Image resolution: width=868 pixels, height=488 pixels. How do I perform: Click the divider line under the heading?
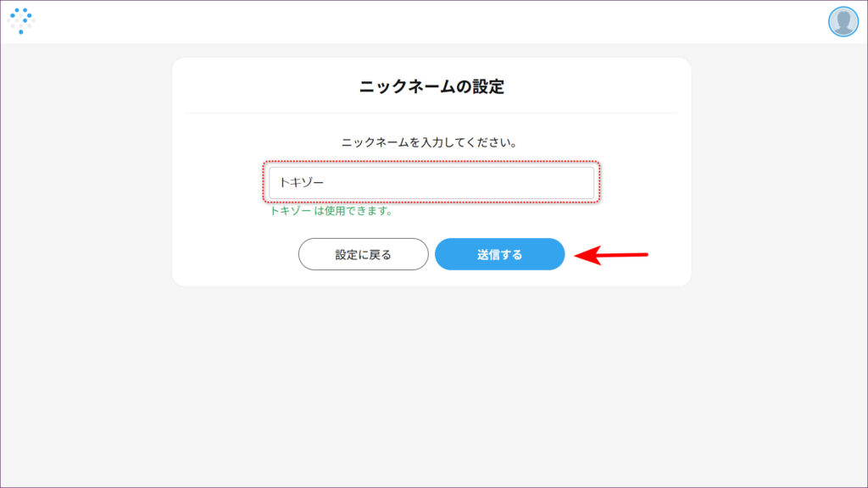point(431,113)
